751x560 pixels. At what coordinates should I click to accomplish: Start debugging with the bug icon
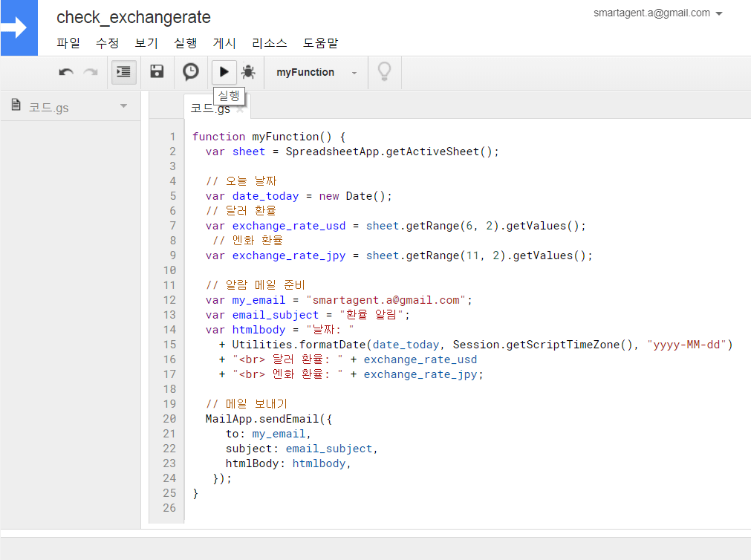tap(248, 72)
